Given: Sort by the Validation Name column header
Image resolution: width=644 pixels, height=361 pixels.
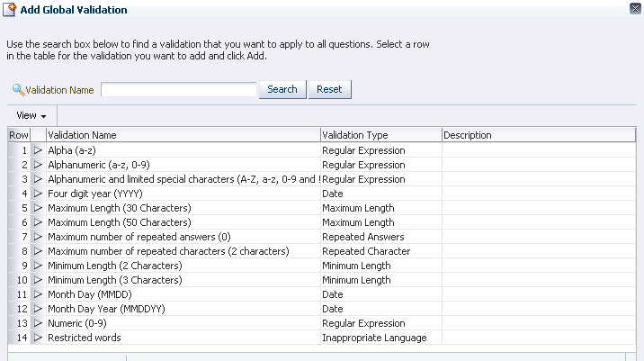Looking at the screenshot, I should click(183, 135).
